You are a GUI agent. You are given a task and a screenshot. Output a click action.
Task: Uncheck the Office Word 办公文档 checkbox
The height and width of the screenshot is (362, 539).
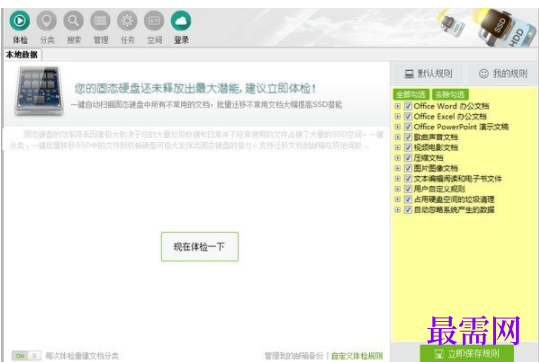[x=408, y=106]
